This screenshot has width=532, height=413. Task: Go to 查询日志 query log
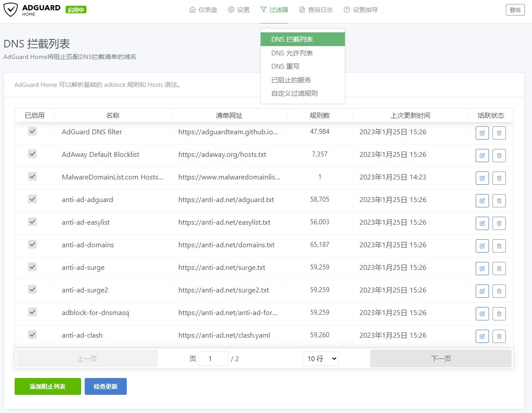click(x=316, y=10)
